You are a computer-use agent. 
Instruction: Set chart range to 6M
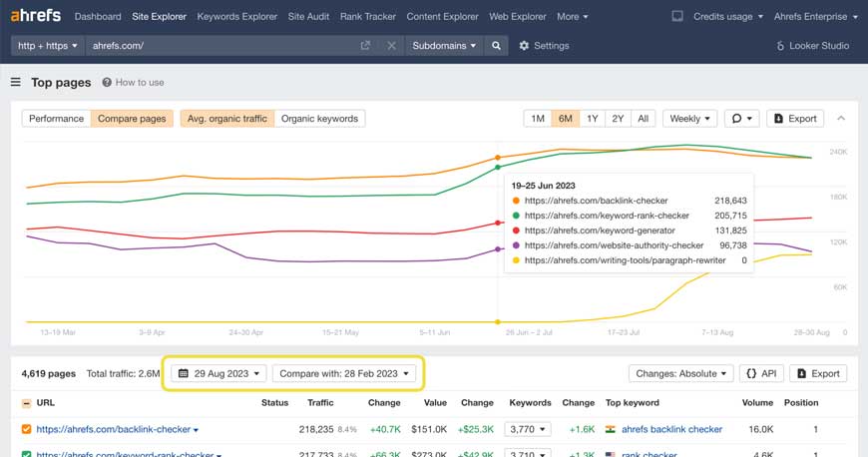tap(565, 119)
